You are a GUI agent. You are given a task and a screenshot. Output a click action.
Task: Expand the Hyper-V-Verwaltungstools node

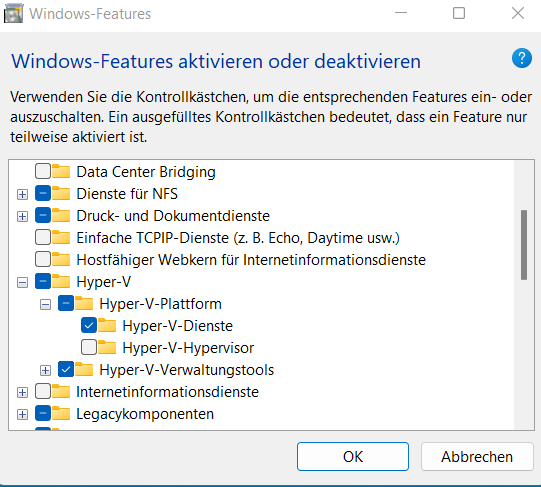point(45,370)
